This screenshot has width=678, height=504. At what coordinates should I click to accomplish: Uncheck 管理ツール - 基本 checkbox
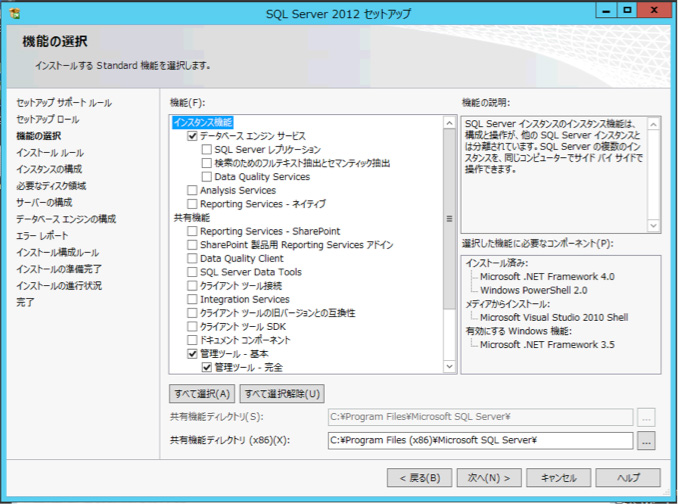pyautogui.click(x=192, y=354)
